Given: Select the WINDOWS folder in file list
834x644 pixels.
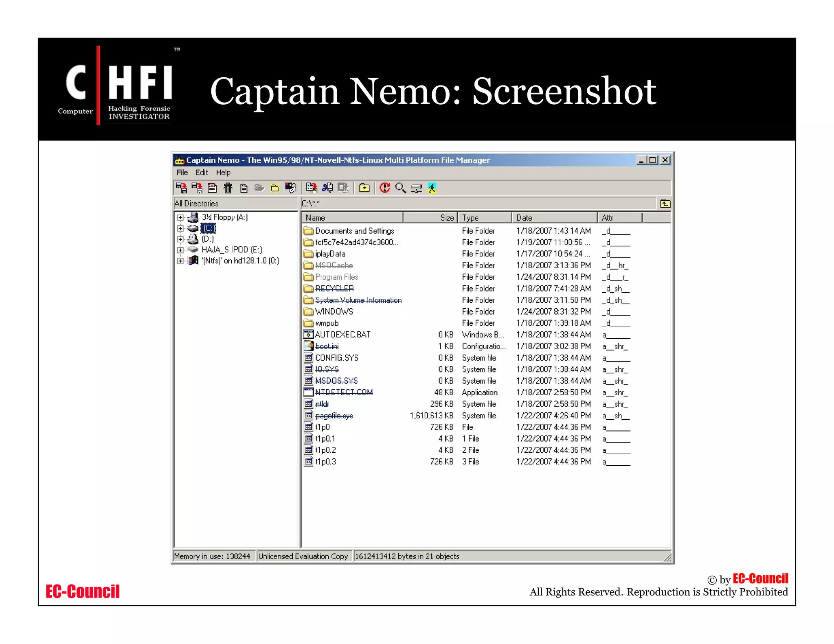Looking at the screenshot, I should point(334,312).
